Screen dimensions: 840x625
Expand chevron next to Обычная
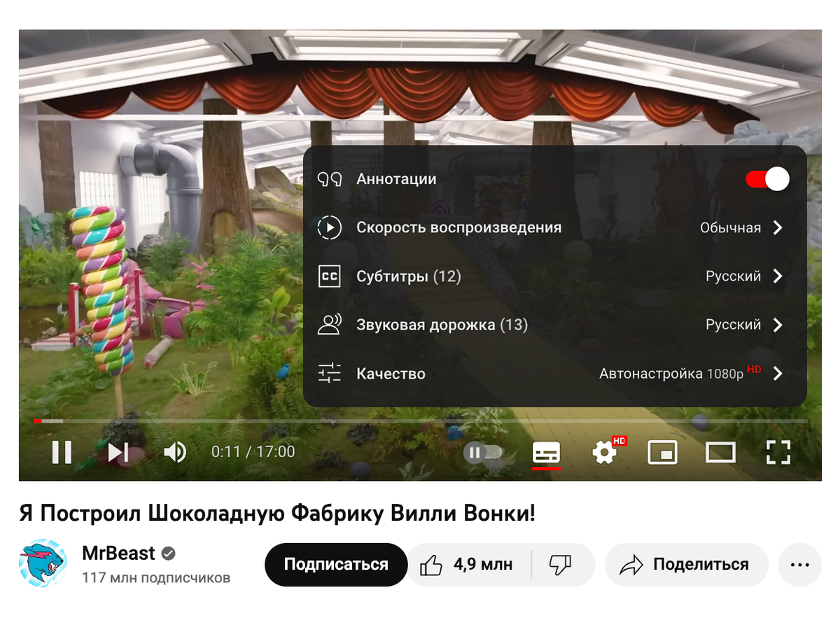778,227
